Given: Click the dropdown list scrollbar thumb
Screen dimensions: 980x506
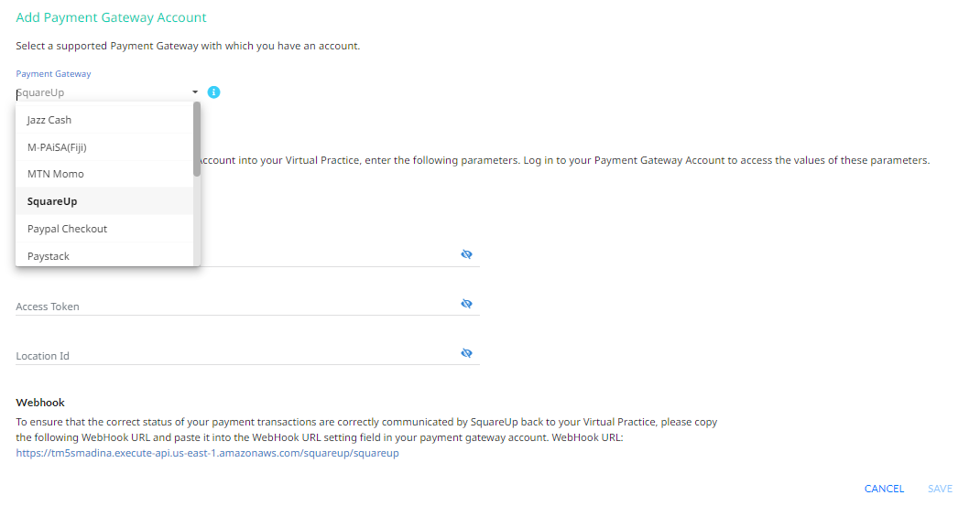Looking at the screenshot, I should pos(197,139).
